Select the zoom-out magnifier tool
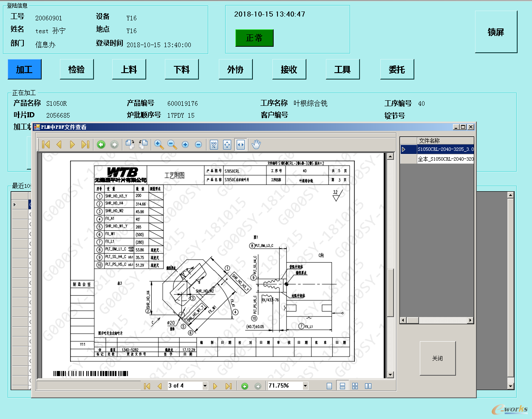This screenshot has width=532, height=419. click(x=172, y=144)
